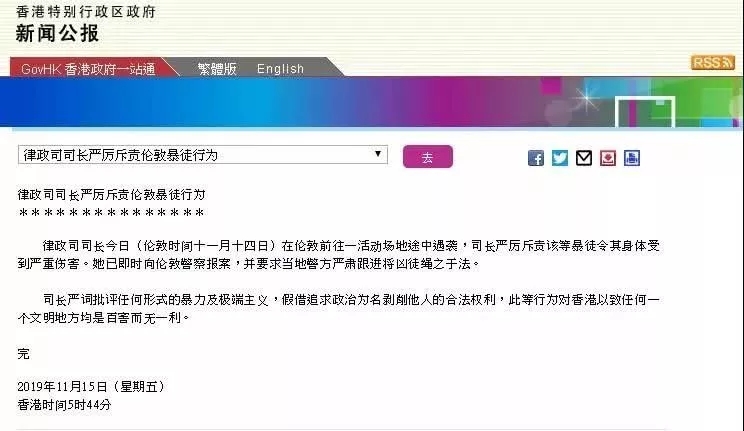Click the 香港特别行政区政府 header text
This screenshot has height=431, width=744.
(x=86, y=11)
